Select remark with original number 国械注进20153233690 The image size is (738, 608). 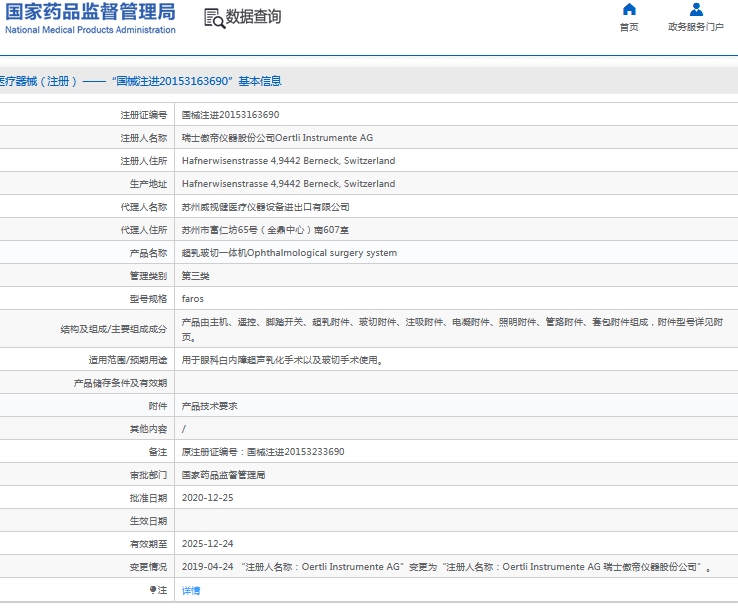(x=263, y=452)
